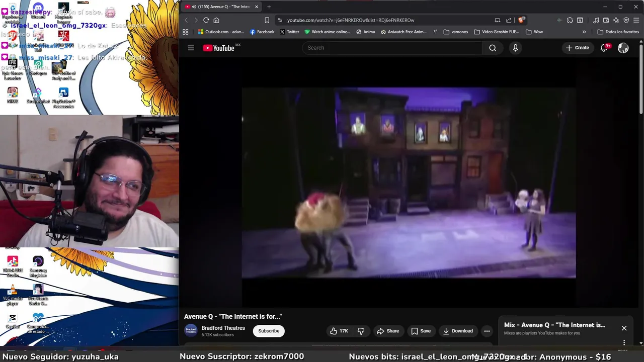Open Photopea desktop shortcut
The width and height of the screenshot is (644, 362).
38,68
